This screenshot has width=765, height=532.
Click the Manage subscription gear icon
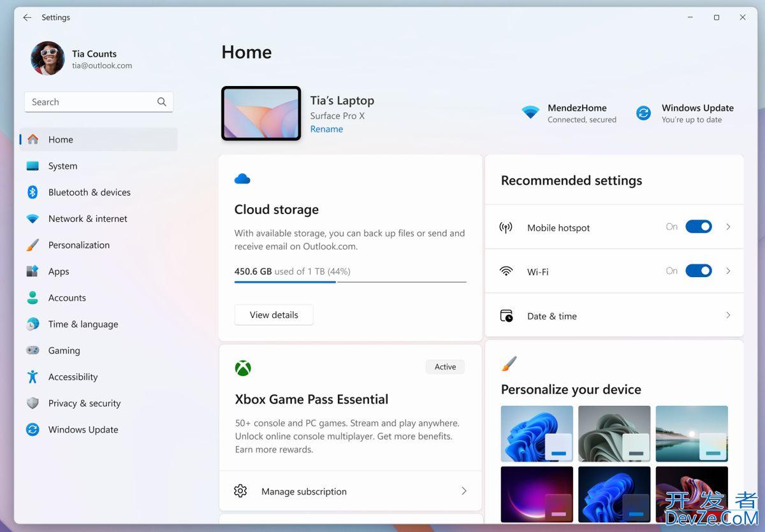click(240, 491)
